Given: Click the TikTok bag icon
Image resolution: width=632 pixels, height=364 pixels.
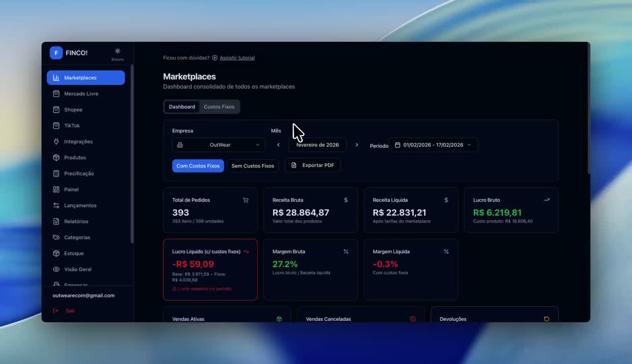Looking at the screenshot, I should pyautogui.click(x=56, y=125).
